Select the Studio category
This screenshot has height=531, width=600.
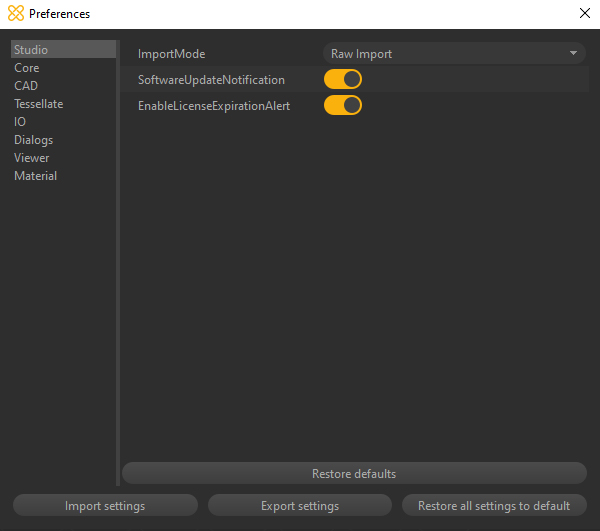point(31,50)
